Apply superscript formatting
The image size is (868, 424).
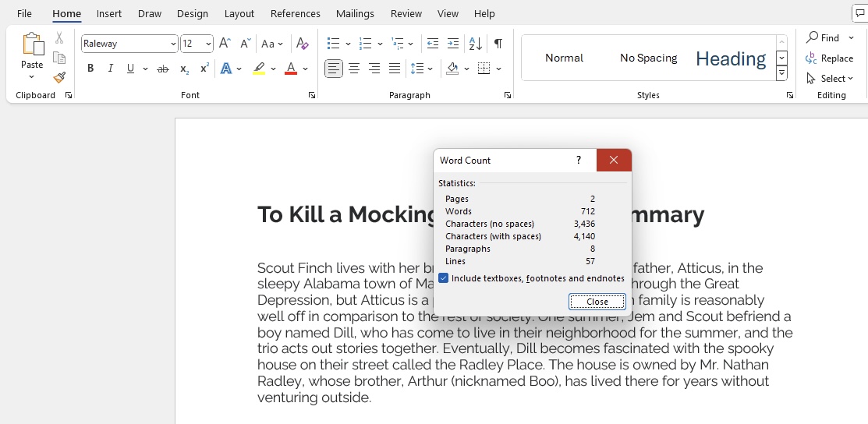point(204,69)
